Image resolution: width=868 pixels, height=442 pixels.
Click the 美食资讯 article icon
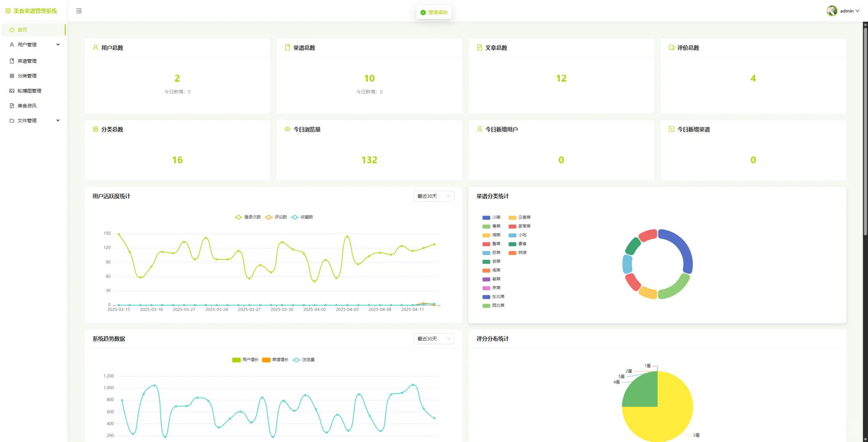click(12, 106)
